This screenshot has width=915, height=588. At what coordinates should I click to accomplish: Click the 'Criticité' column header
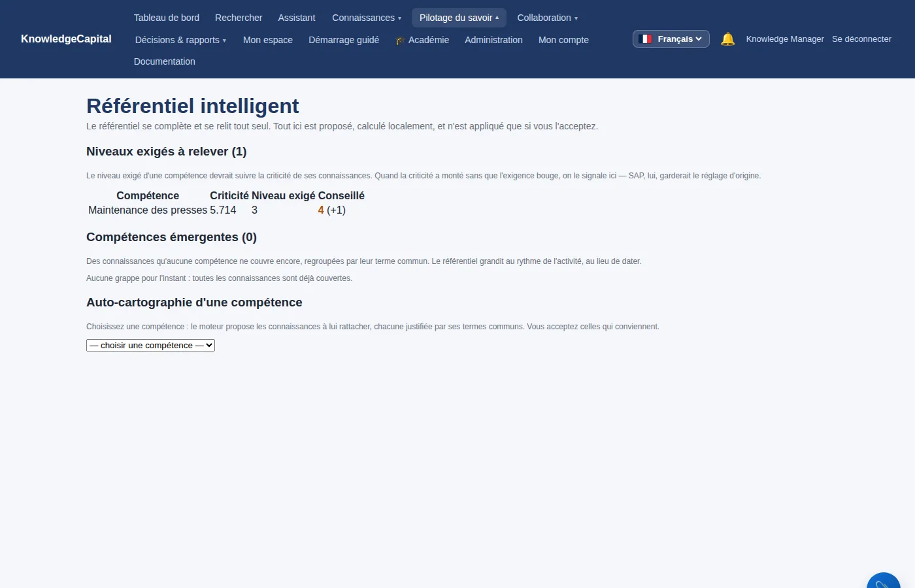pos(229,196)
